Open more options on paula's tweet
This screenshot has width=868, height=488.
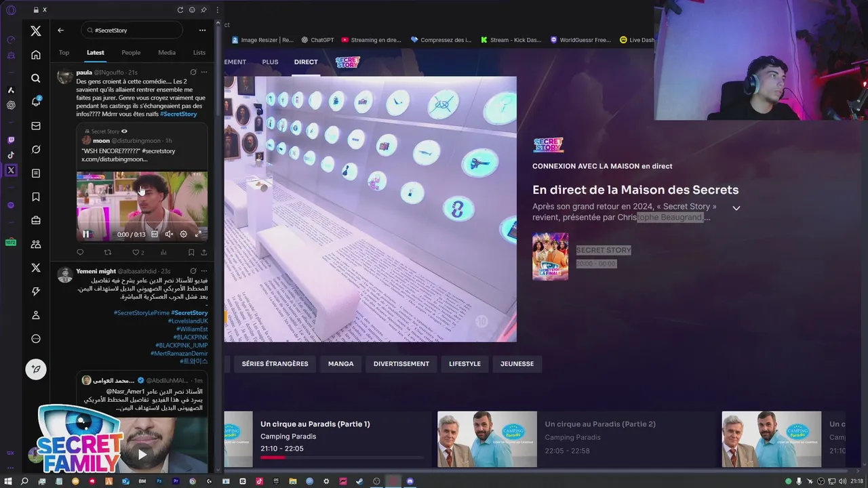pyautogui.click(x=203, y=73)
